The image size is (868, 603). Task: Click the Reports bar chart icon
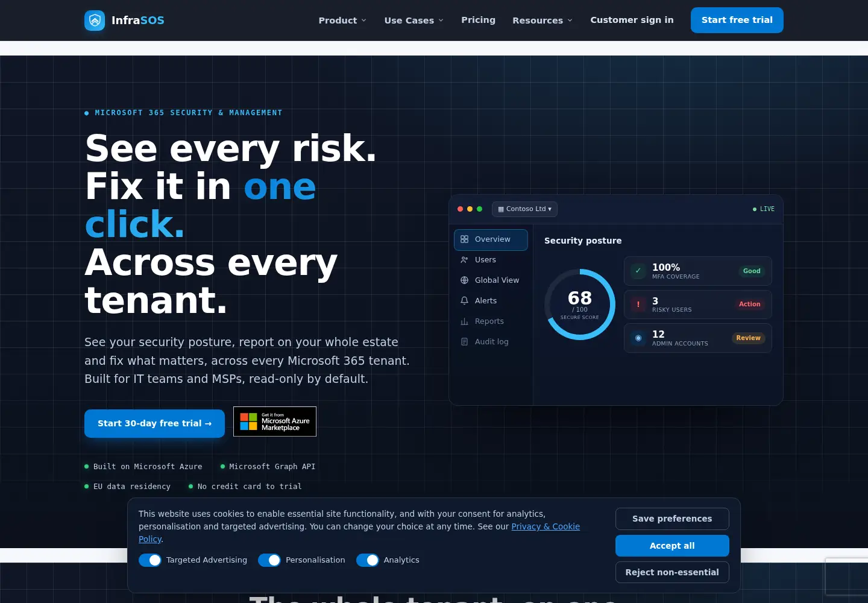(464, 321)
